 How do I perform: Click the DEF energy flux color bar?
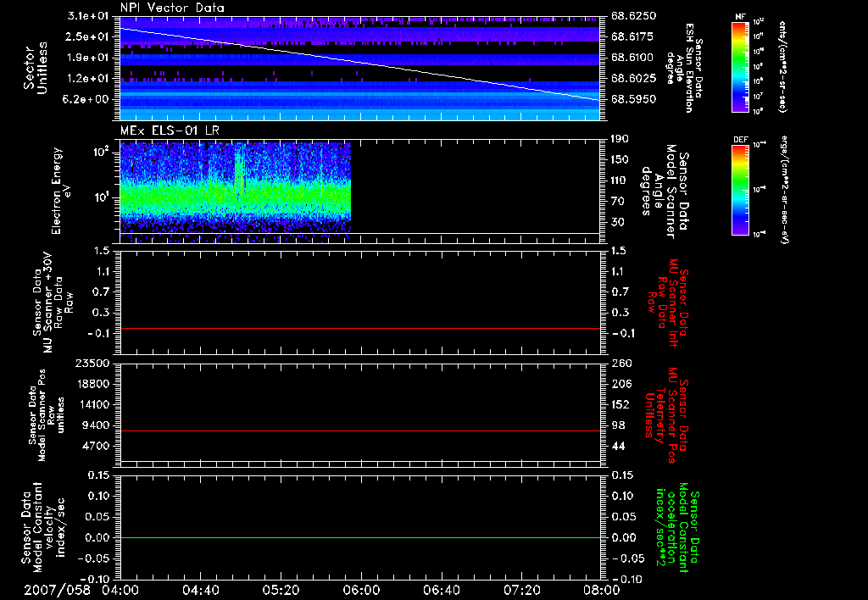click(740, 190)
